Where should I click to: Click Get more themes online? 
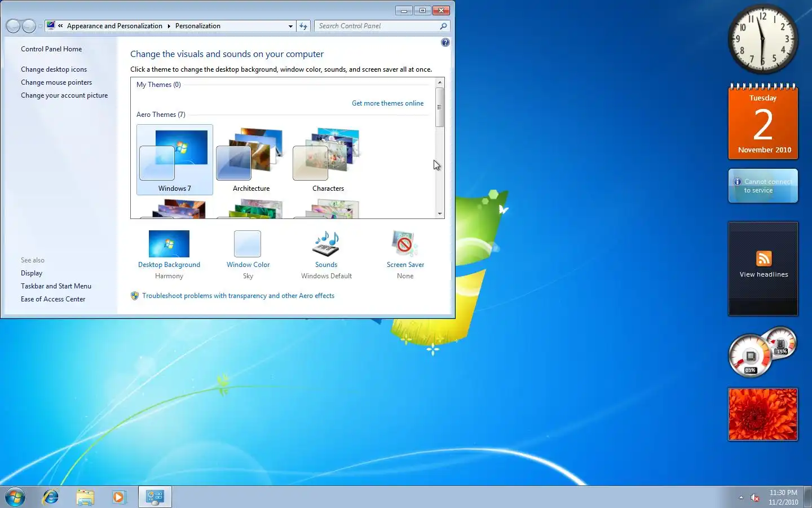387,103
